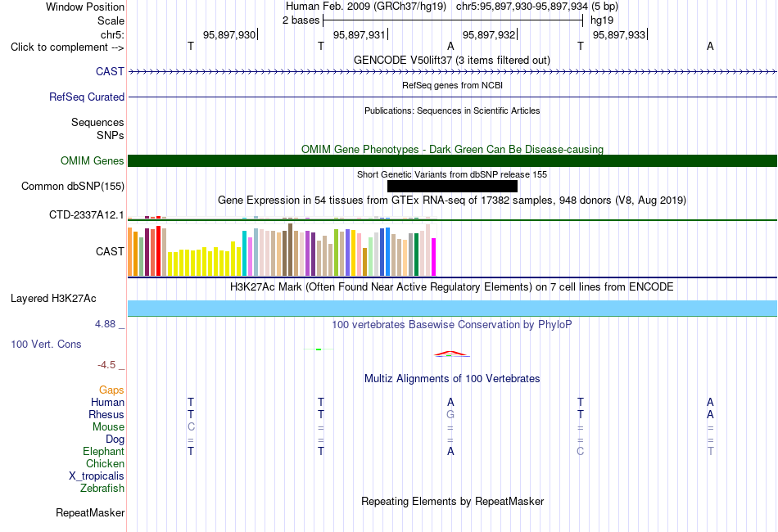Click the Elephant T base at right

[x=711, y=451]
